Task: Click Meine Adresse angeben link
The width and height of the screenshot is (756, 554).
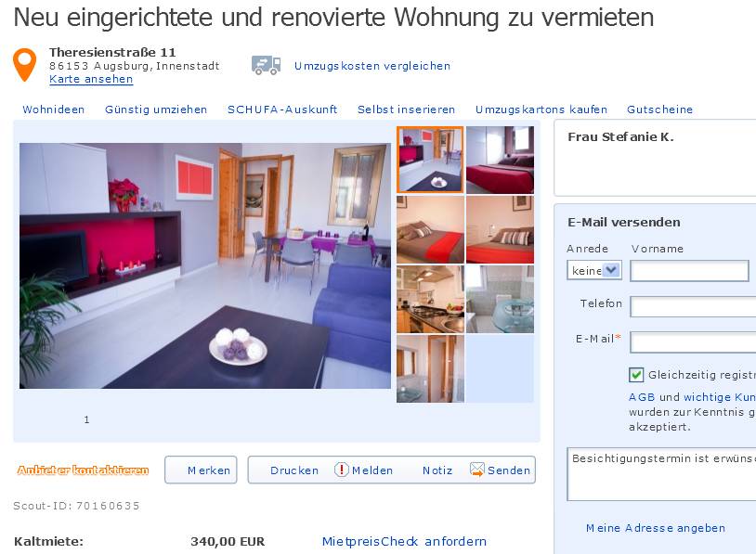Action: [656, 528]
